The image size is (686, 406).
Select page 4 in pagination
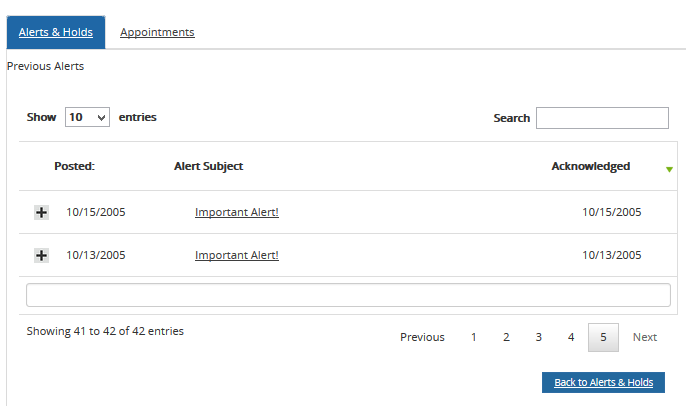tap(571, 337)
